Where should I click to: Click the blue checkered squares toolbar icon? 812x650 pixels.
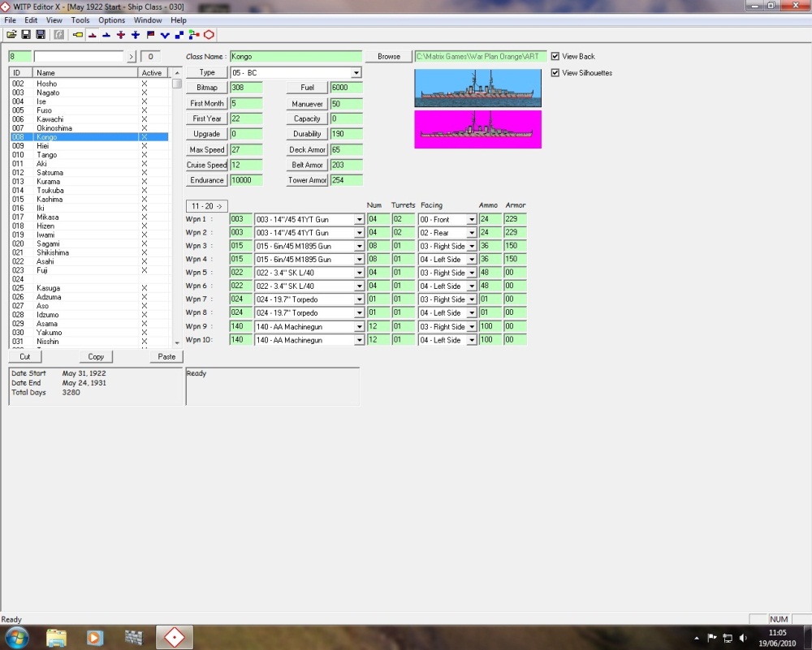click(179, 35)
